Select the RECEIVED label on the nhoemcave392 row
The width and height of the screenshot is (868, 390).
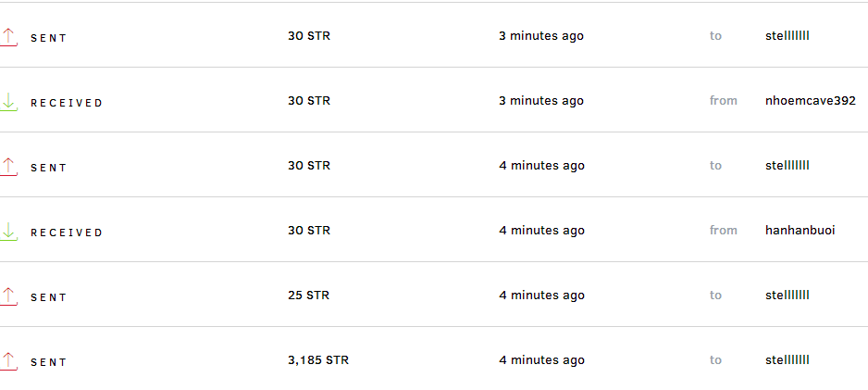67,103
